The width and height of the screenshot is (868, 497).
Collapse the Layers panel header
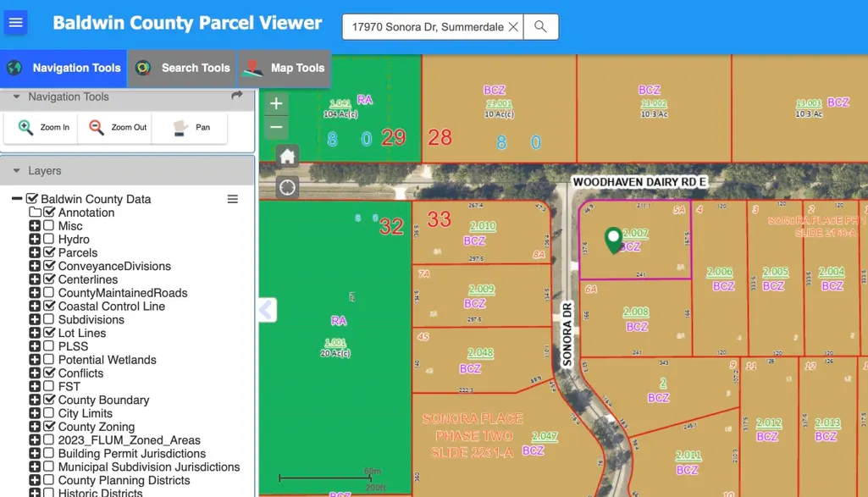[x=17, y=170]
